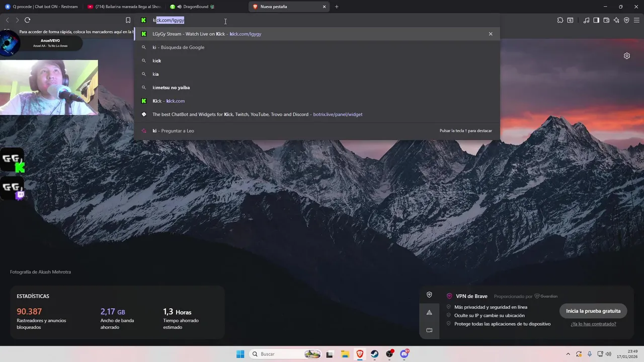The image size is (644, 362).
Task: Open the Akash Mehrotra photo credit link
Action: point(40,272)
